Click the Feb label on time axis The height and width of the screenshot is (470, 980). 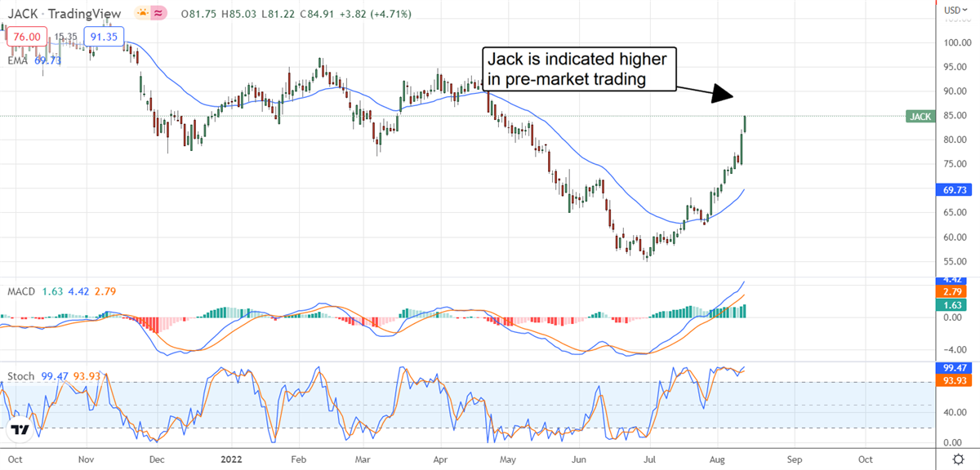tap(301, 459)
